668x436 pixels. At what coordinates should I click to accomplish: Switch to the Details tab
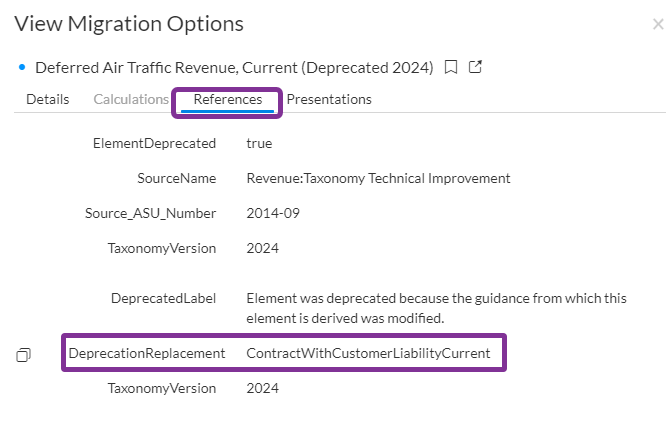coord(47,99)
